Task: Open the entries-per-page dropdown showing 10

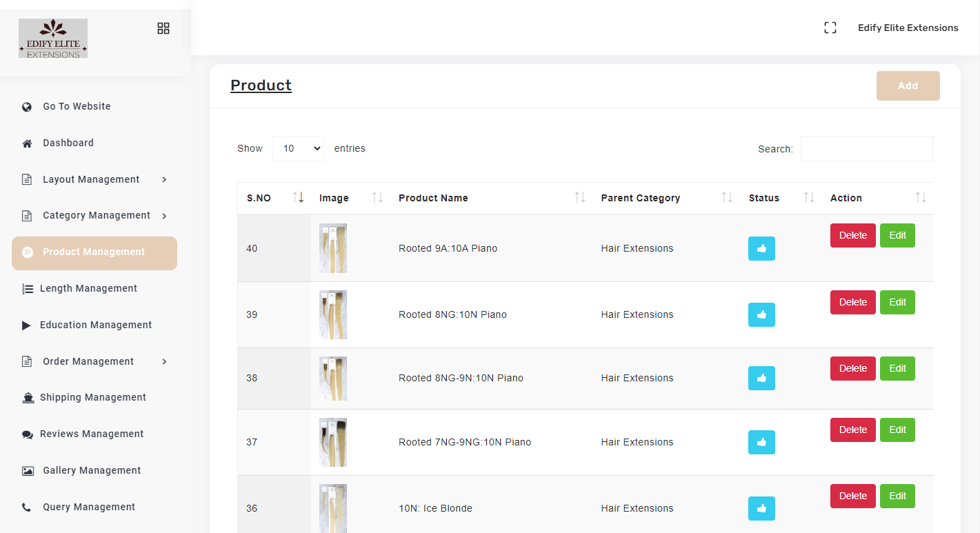Action: [x=298, y=148]
